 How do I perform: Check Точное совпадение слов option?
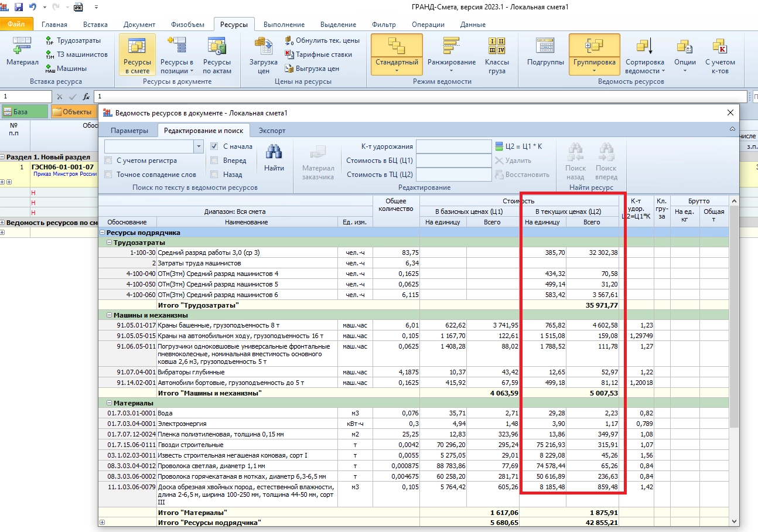coord(108,175)
